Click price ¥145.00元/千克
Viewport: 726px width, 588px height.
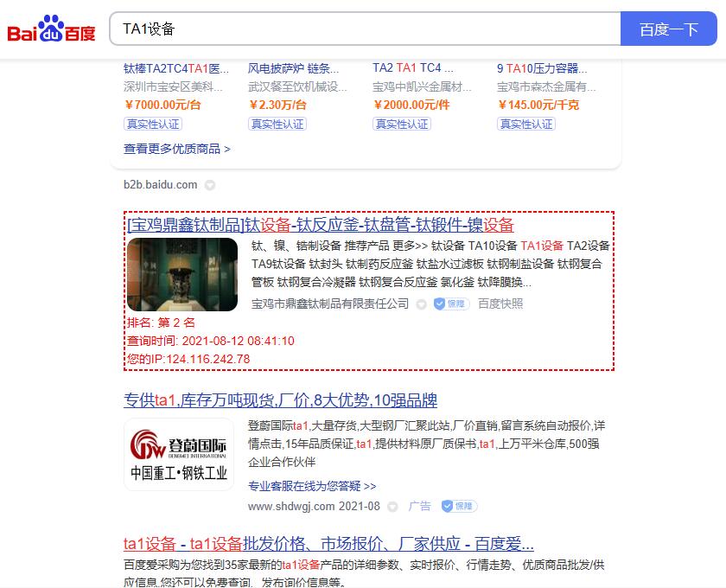click(x=538, y=105)
